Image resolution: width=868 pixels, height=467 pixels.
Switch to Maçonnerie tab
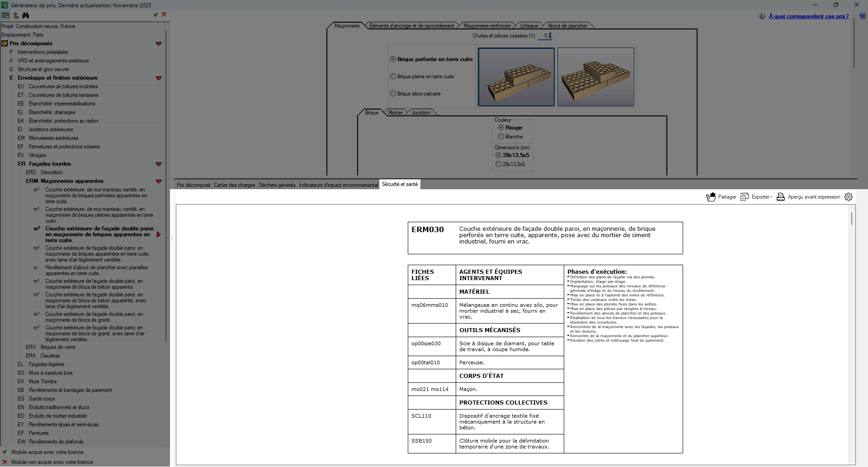tap(347, 26)
